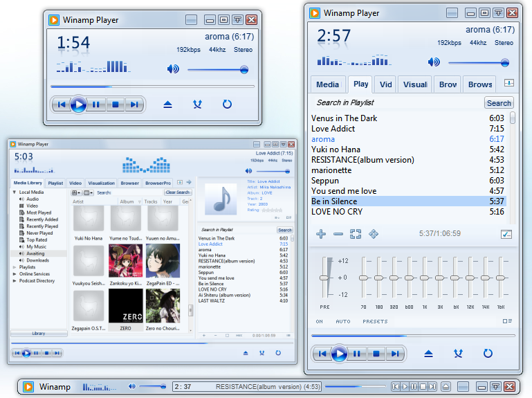This screenshot has height=398, width=532.
Task: Collapse the Local Media tree node
Action: (15, 192)
